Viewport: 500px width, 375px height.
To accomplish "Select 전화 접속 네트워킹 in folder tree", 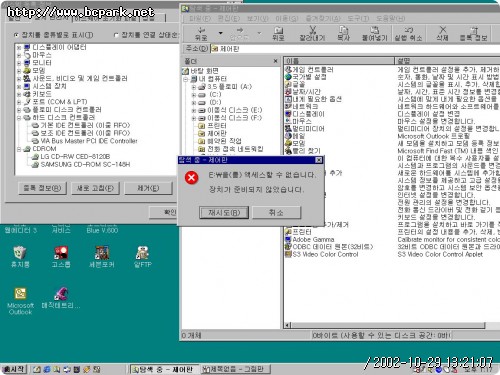I will click(235, 149).
